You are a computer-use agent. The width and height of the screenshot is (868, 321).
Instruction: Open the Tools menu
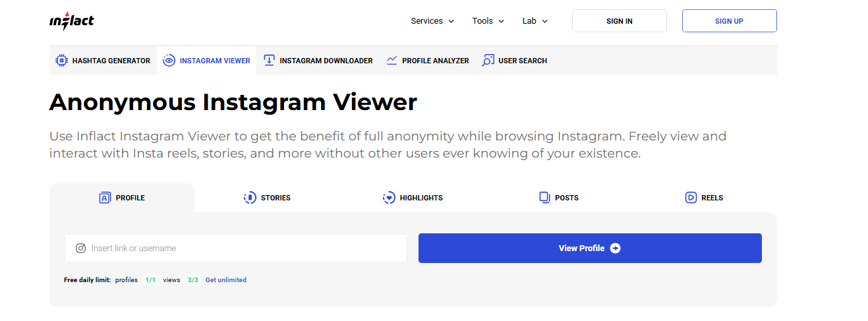488,21
